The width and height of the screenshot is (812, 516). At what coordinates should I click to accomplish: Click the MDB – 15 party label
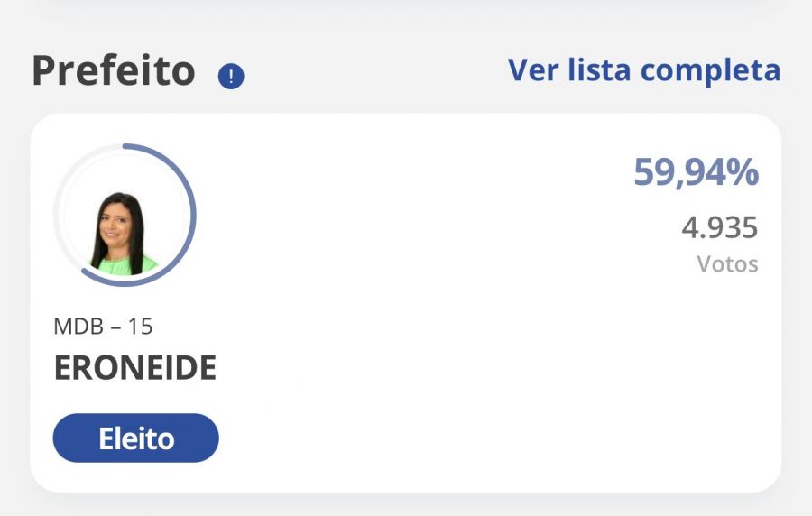[x=104, y=326]
